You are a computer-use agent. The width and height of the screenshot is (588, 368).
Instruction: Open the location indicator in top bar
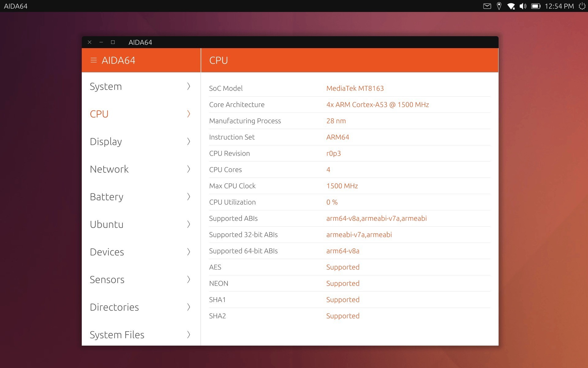499,6
